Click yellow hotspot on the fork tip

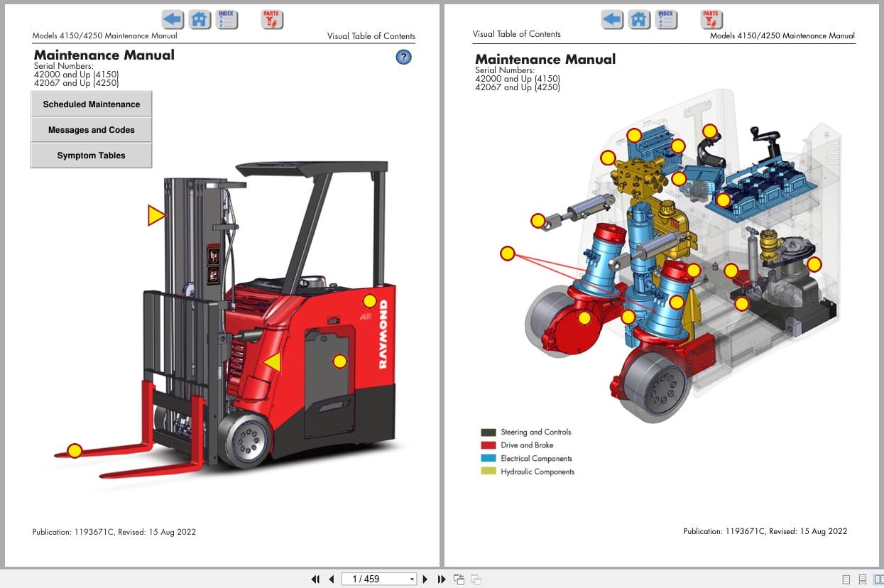tap(75, 450)
